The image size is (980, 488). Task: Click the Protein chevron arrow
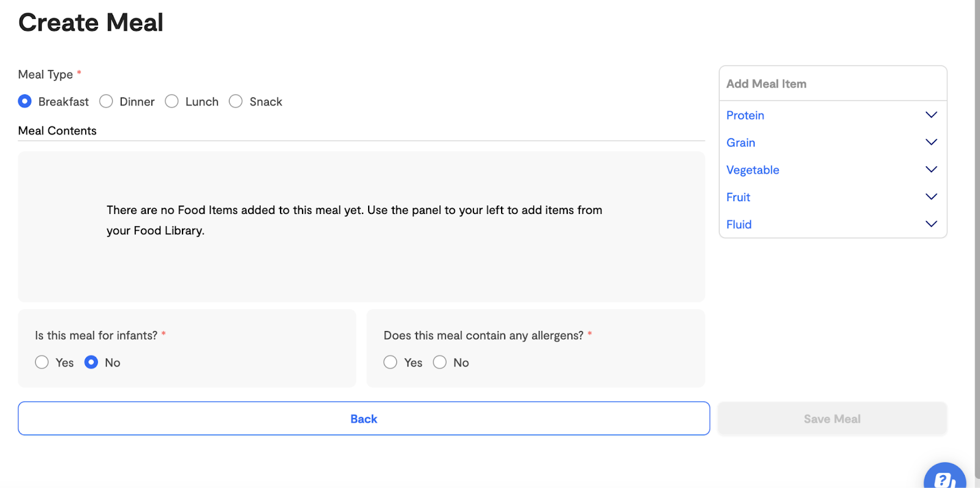point(931,115)
